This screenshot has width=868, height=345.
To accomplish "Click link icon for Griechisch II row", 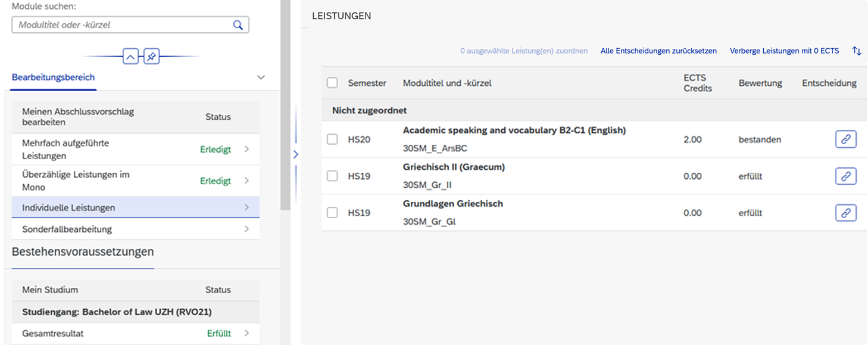I will (845, 176).
